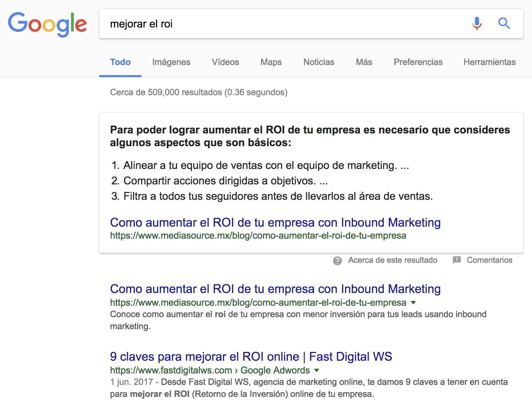Image resolution: width=532 pixels, height=411 pixels.
Task: Click 'Acerca de este resultado'
Action: click(x=392, y=260)
